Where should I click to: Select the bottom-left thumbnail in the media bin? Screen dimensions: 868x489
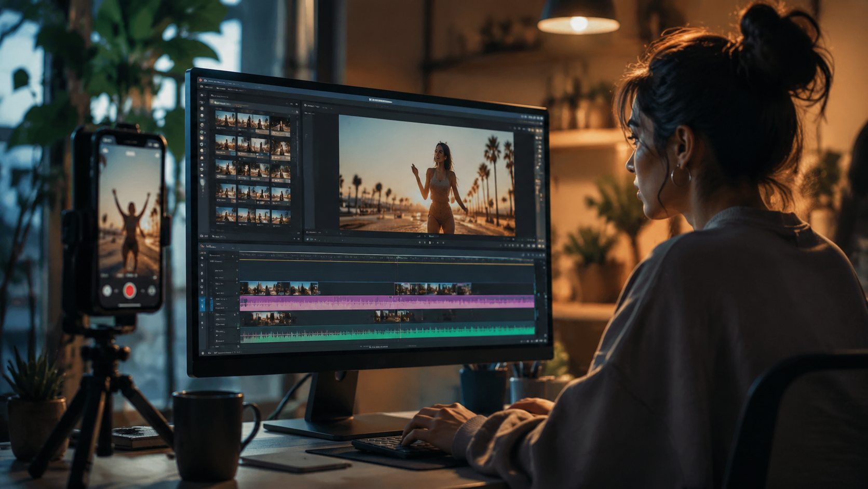[225, 215]
